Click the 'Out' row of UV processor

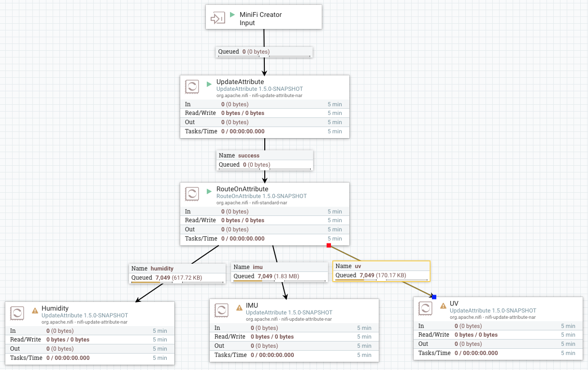pyautogui.click(x=498, y=344)
